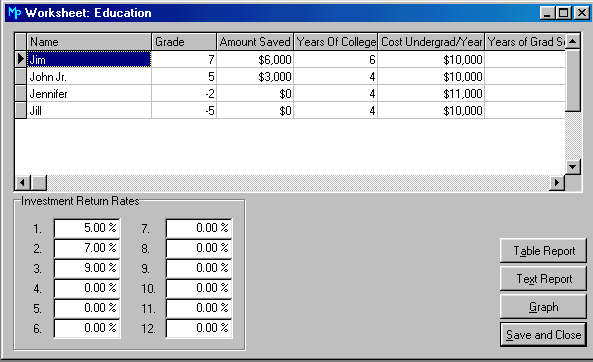Viewport: 593px width, 362px height.
Task: Click return rate field 10
Action: pos(199,288)
